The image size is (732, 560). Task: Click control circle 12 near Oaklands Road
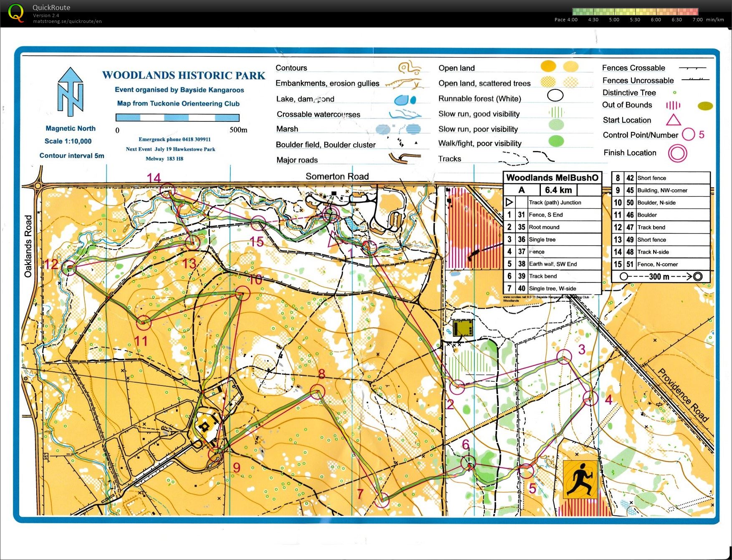(x=69, y=268)
